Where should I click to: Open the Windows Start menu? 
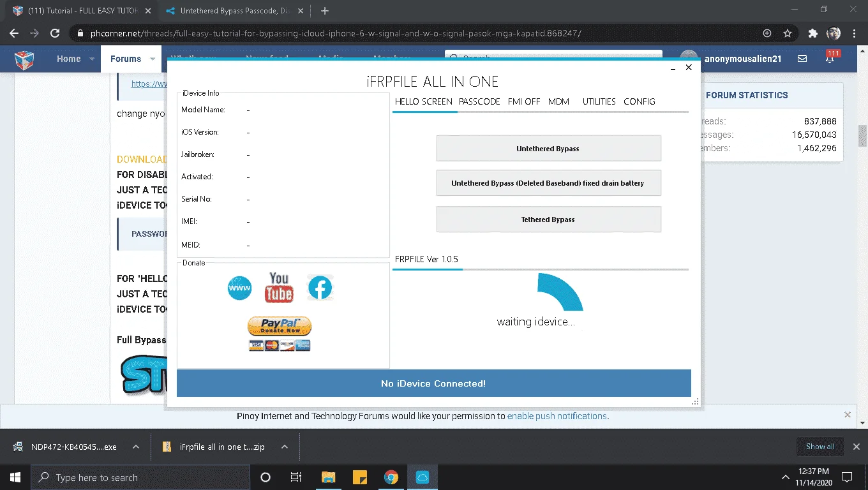click(15, 477)
